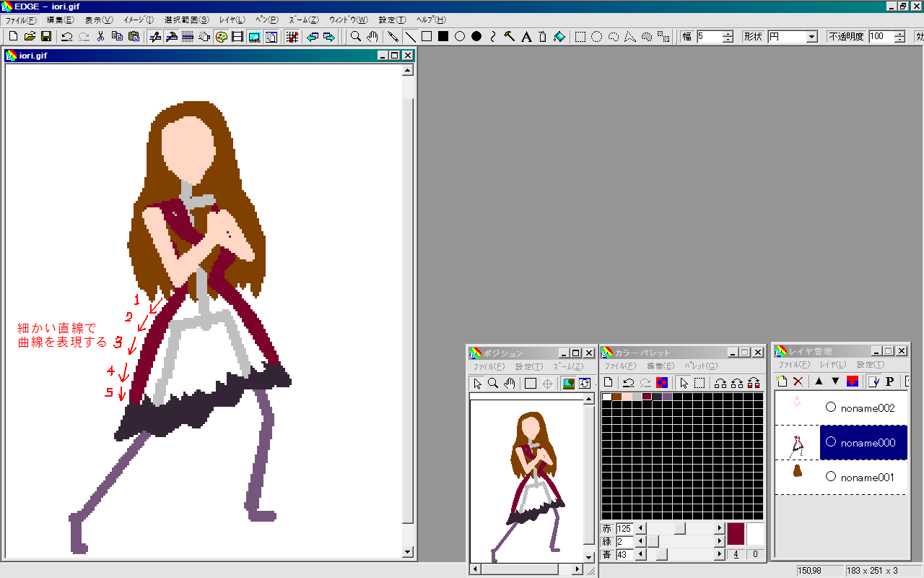924x578 pixels.
Task: Toggle visibility circle of noname000 layer
Action: tap(830, 442)
